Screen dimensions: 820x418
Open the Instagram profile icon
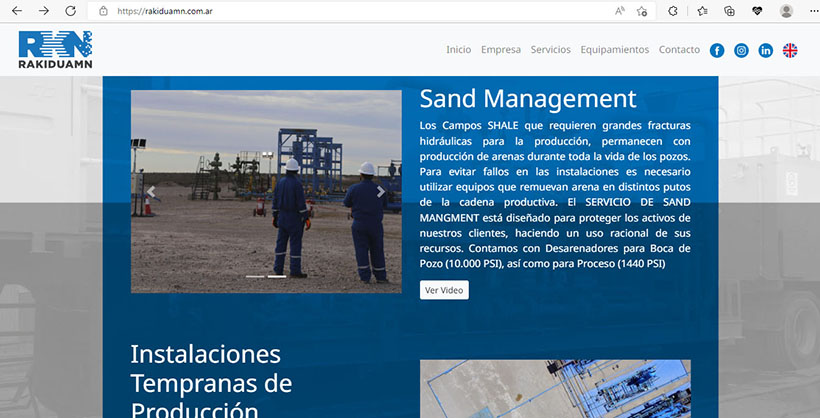click(x=741, y=50)
